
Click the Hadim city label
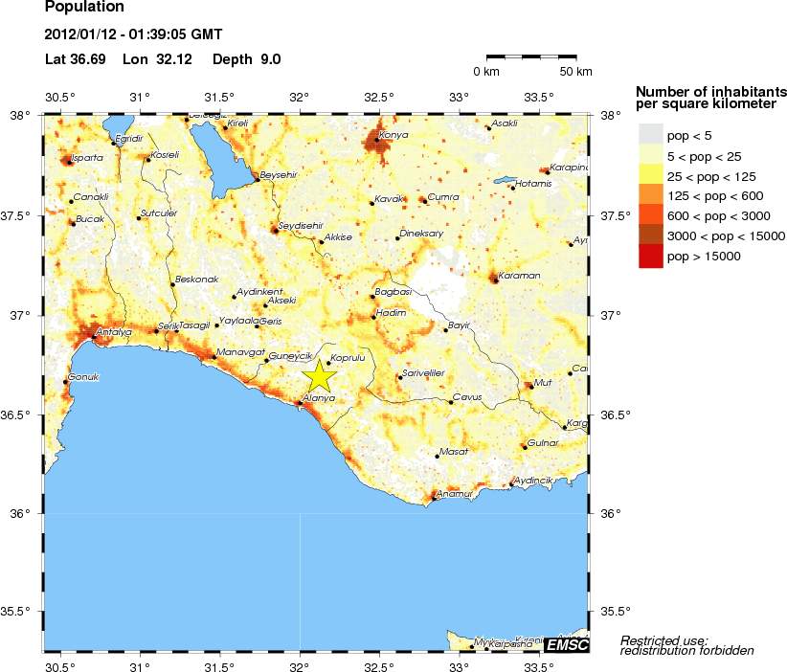391,313
